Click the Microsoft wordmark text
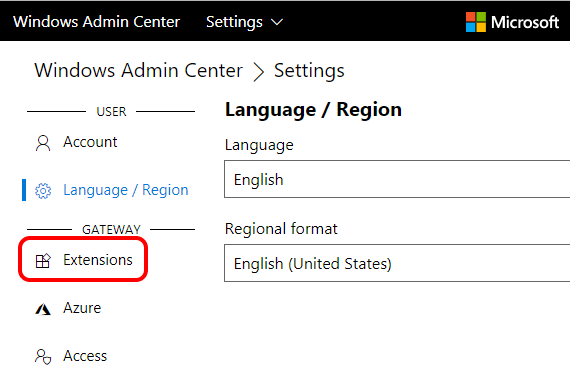570x382 pixels. click(525, 23)
